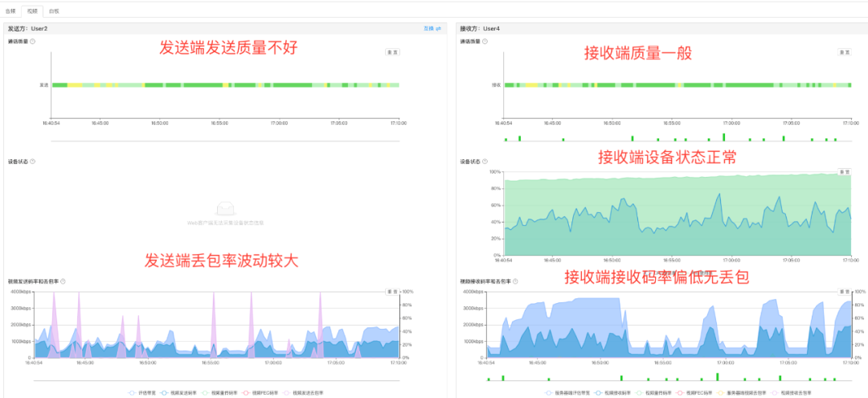Reset the sender video bitrate chart with 重置

pyautogui.click(x=392, y=292)
